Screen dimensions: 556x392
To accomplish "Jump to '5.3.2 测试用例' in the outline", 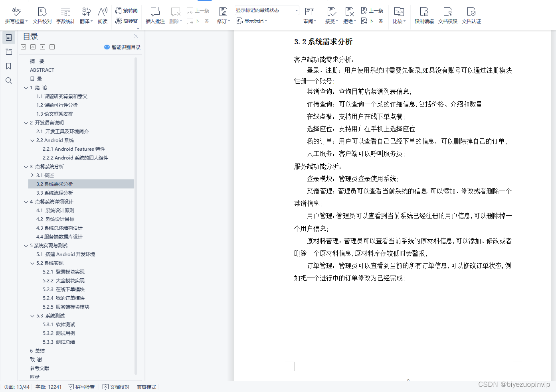I will [x=59, y=333].
